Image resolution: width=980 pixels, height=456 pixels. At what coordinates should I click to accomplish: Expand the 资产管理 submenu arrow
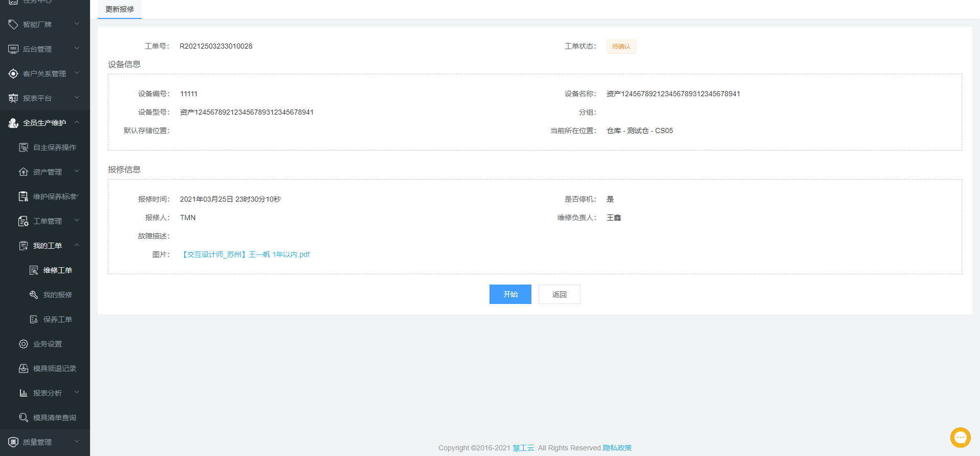[x=77, y=171]
